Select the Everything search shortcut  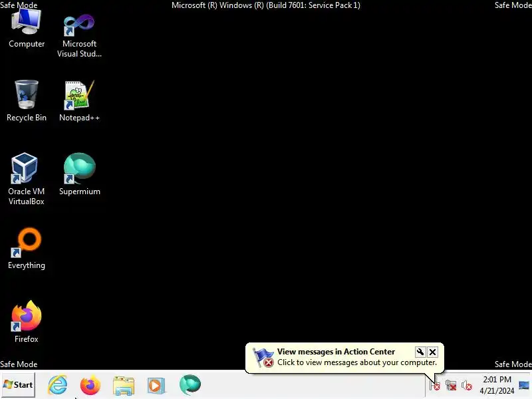coord(27,248)
